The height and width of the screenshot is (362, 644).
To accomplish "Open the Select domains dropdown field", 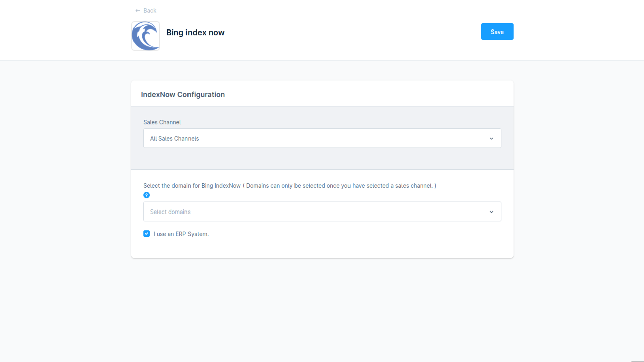I will pyautogui.click(x=322, y=212).
